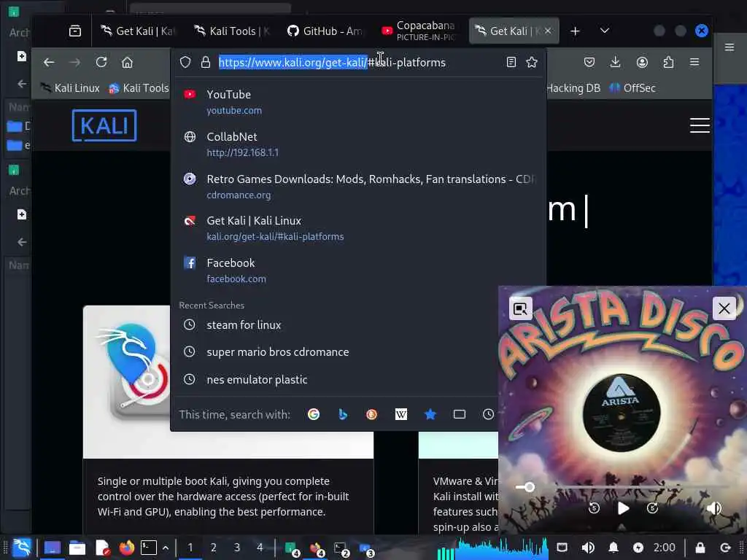Switch to workspace 4

click(x=260, y=548)
